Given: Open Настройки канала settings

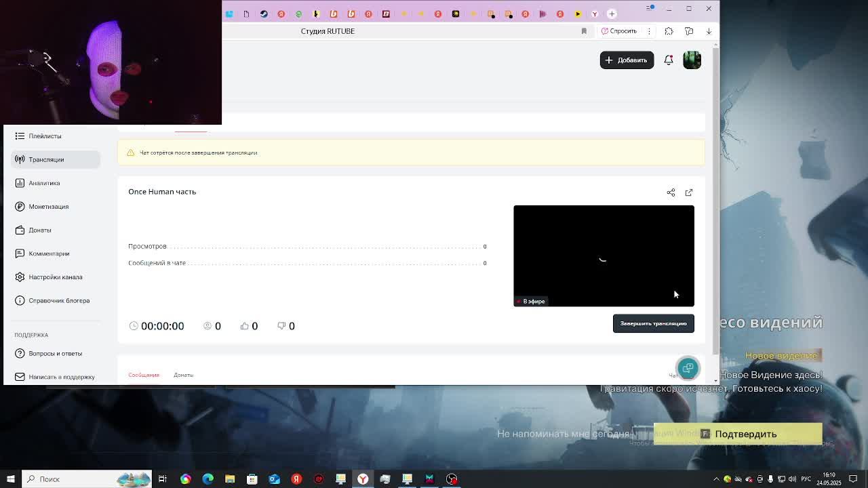Looking at the screenshot, I should click(x=55, y=277).
